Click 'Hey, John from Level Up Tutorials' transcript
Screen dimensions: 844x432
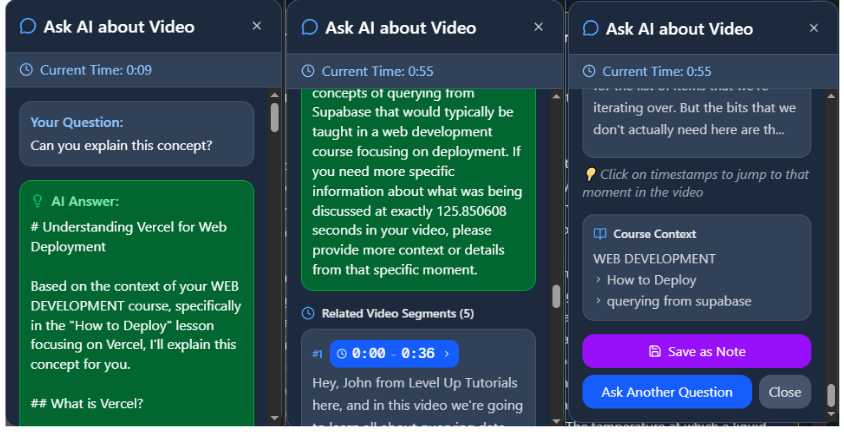pyautogui.click(x=415, y=383)
